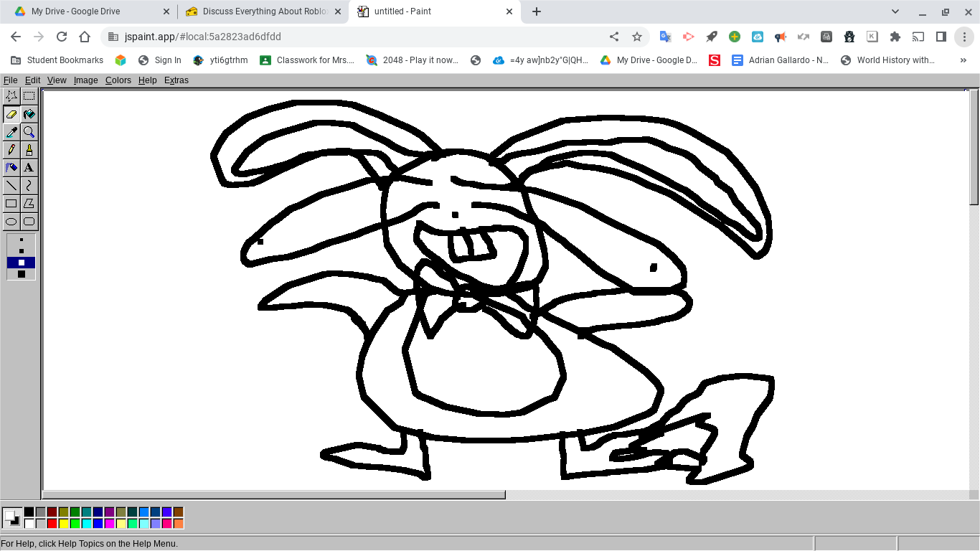Pick the bright green color swatch
This screenshot has width=980, height=551.
(x=75, y=524)
